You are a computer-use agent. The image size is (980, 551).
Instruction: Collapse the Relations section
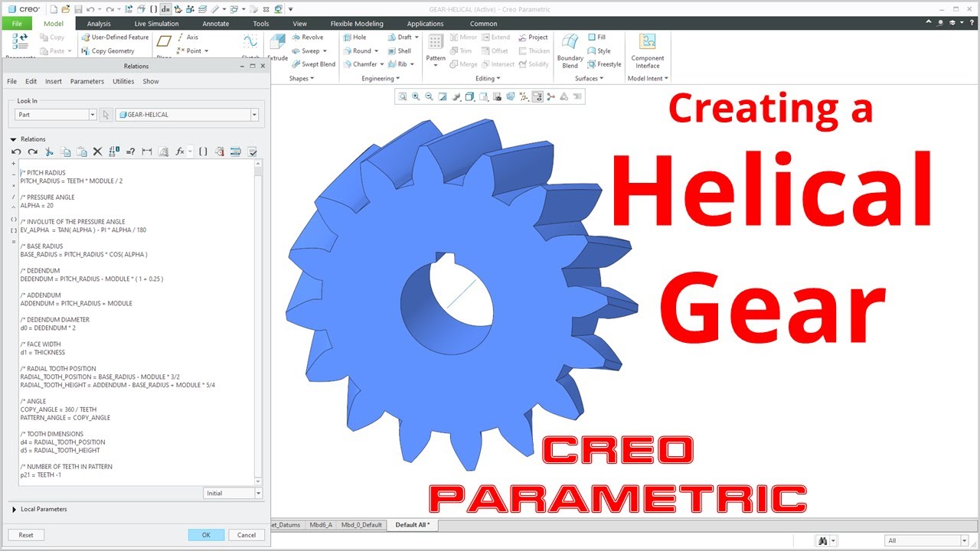pos(14,139)
